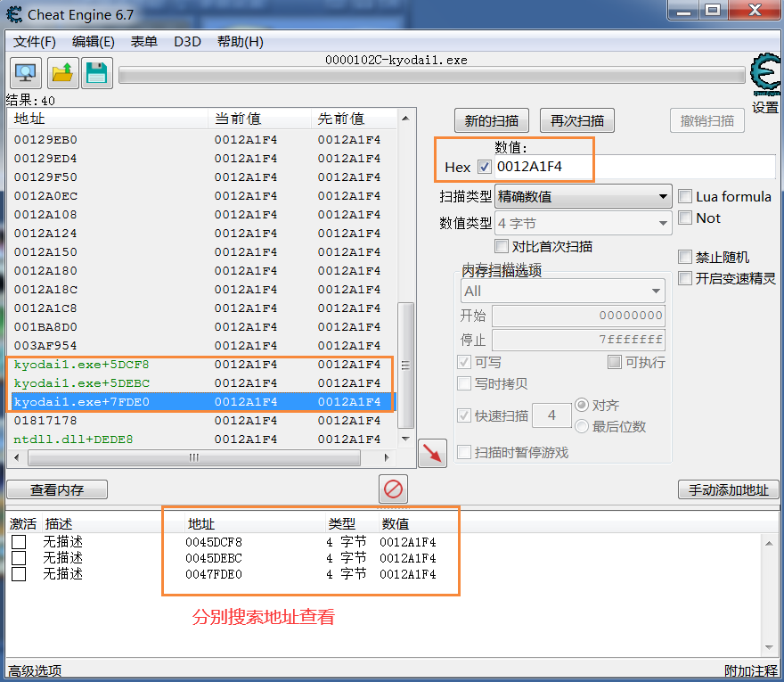Screen dimensions: 784x682
Task: Select the 对齐 radio button
Action: coord(582,404)
